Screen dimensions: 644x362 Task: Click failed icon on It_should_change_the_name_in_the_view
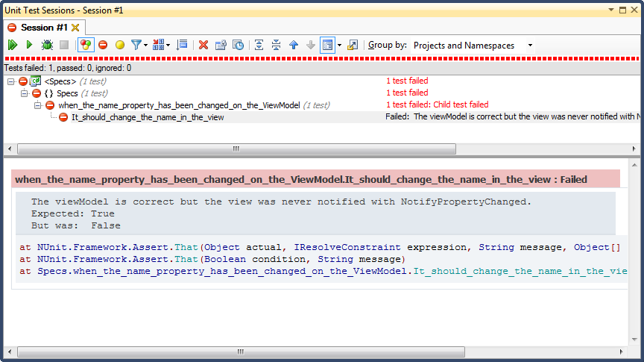63,117
